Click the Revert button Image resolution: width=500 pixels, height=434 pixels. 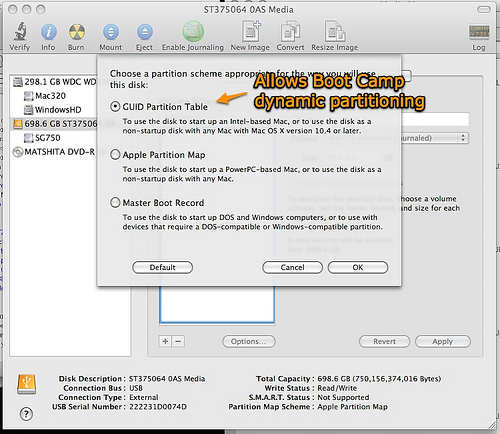click(384, 341)
